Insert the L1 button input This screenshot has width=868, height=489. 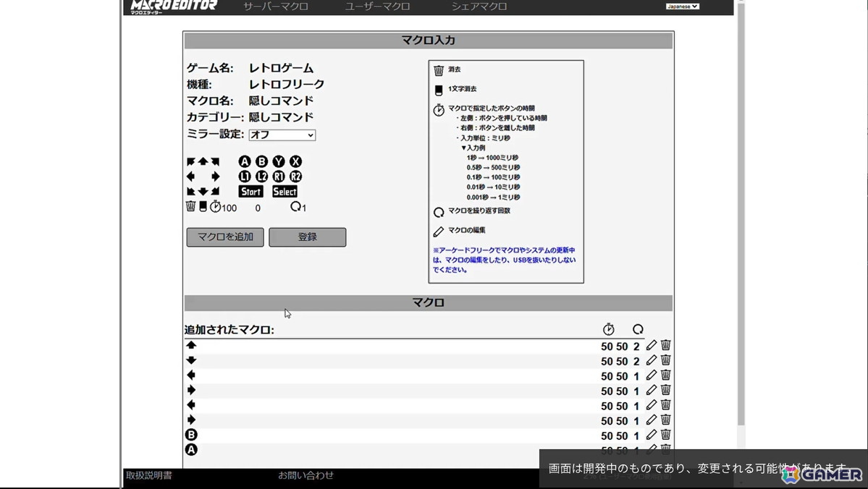pos(245,177)
